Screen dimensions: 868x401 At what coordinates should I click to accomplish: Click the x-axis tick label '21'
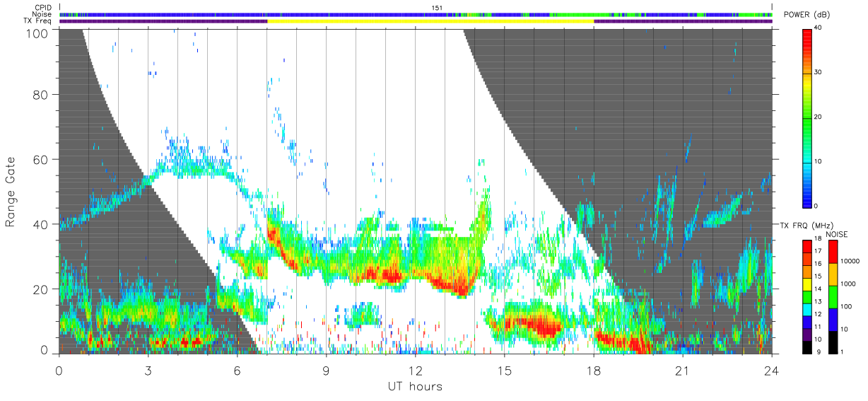[x=682, y=371]
